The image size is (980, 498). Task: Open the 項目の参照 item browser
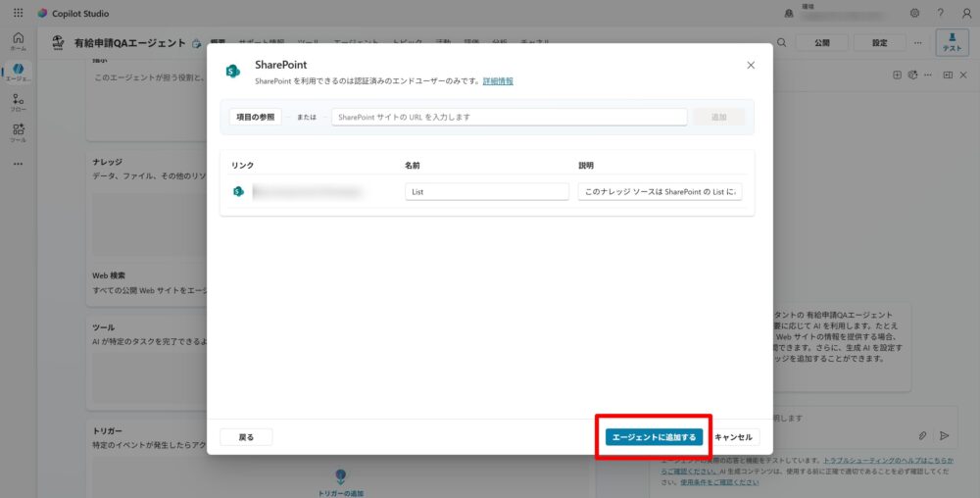256,117
